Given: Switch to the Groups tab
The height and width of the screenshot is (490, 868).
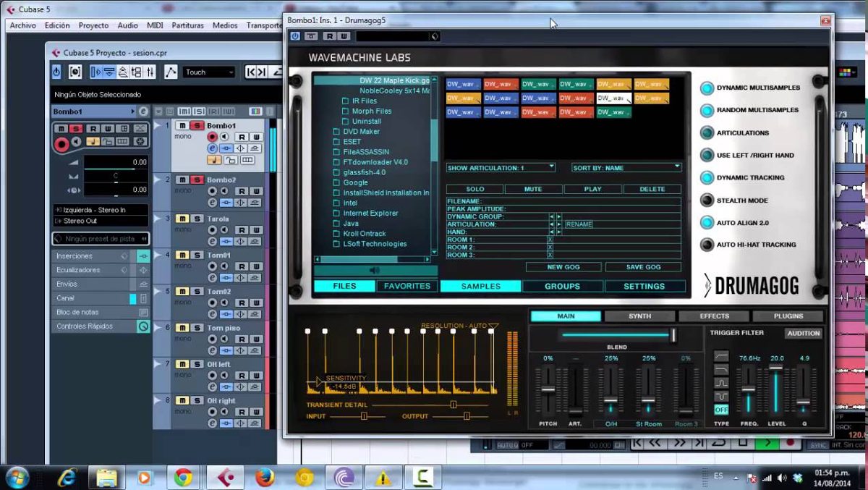Looking at the screenshot, I should click(x=562, y=286).
